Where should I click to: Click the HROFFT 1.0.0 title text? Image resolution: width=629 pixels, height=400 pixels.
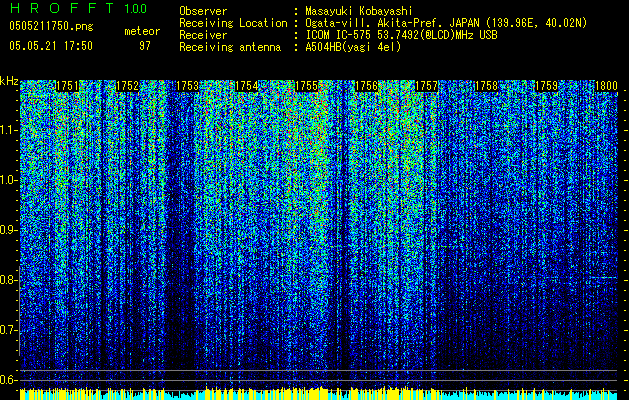pos(78,8)
